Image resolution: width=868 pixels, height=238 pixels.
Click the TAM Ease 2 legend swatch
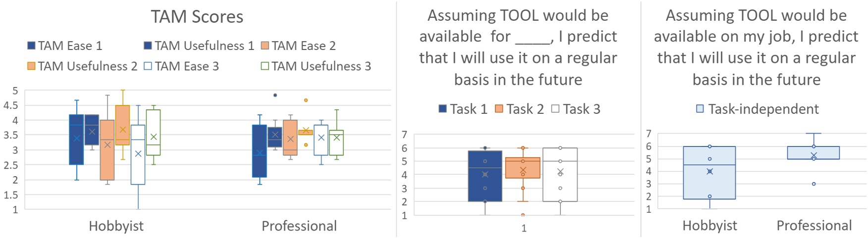tap(265, 46)
